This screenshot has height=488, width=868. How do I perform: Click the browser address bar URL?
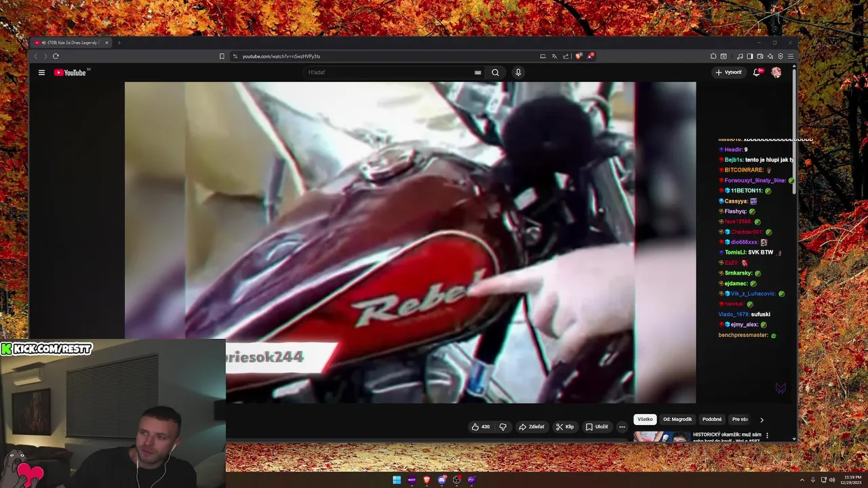(x=281, y=56)
